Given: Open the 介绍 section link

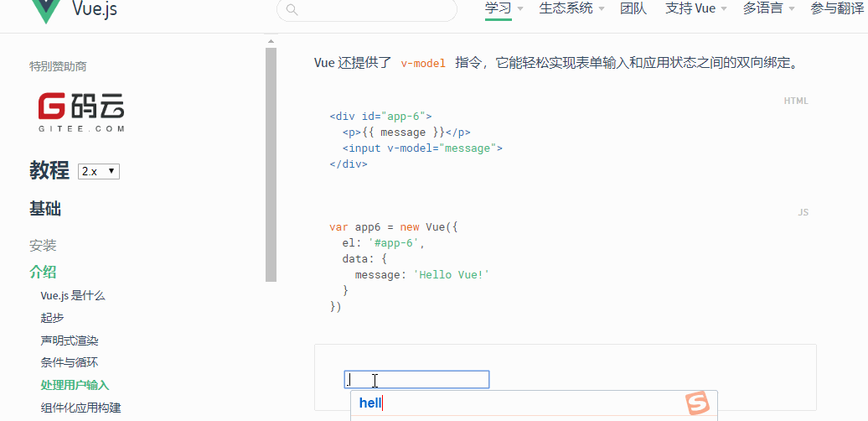Looking at the screenshot, I should [x=43, y=272].
